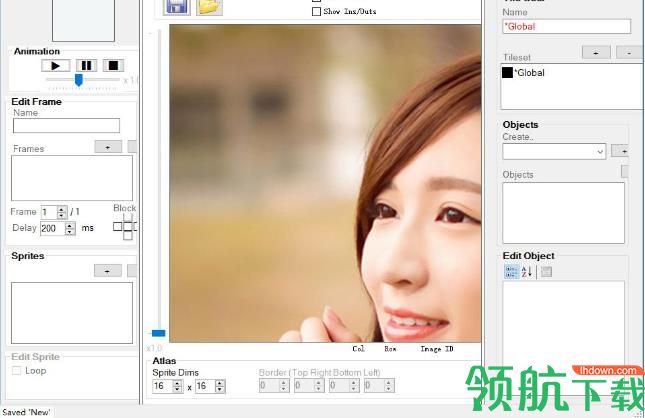Click the third Border value spinner
The width and height of the screenshot is (645, 418).
[354, 385]
